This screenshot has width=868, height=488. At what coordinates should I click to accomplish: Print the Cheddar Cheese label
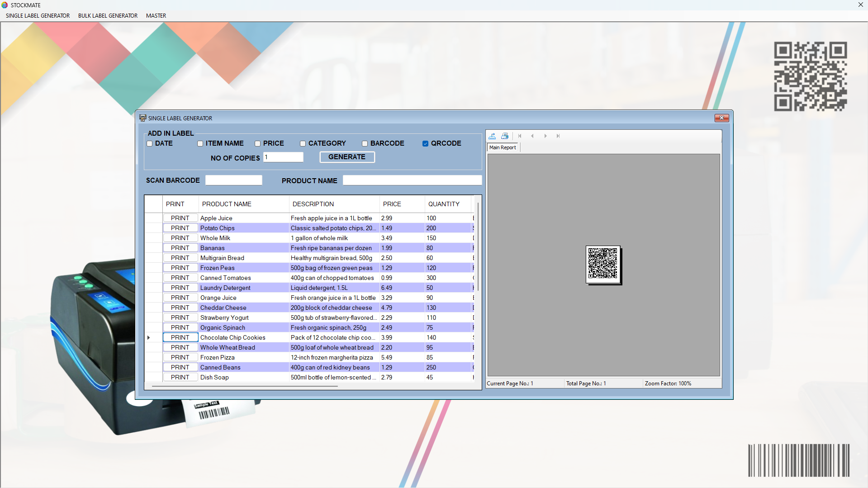tap(180, 308)
